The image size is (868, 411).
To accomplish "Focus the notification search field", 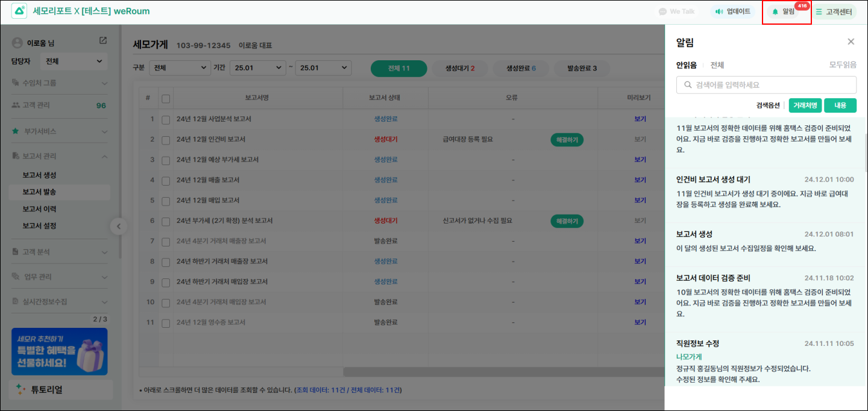I will [x=766, y=85].
